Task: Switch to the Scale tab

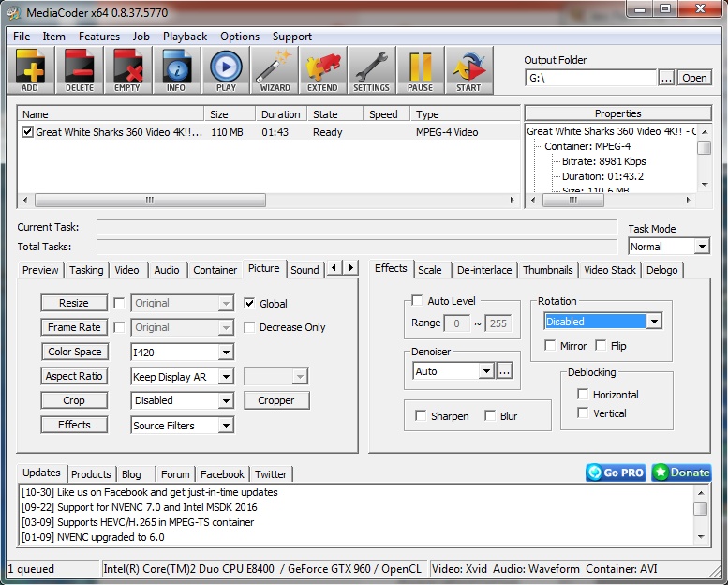Action: 430,270
